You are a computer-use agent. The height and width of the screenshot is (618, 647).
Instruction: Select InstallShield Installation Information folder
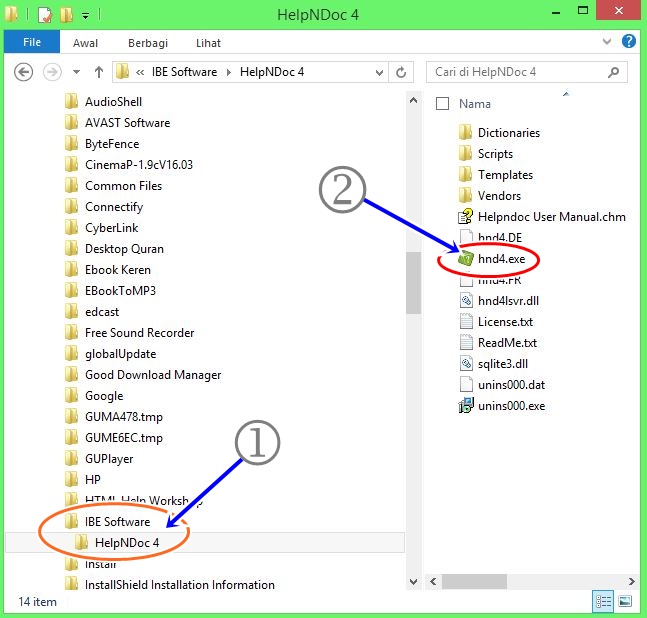[x=170, y=585]
